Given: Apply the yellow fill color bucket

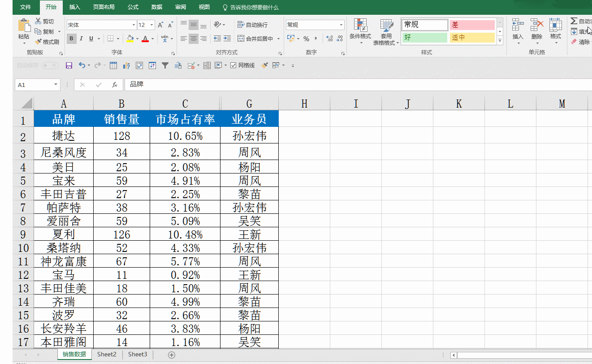Looking at the screenshot, I should [x=130, y=39].
